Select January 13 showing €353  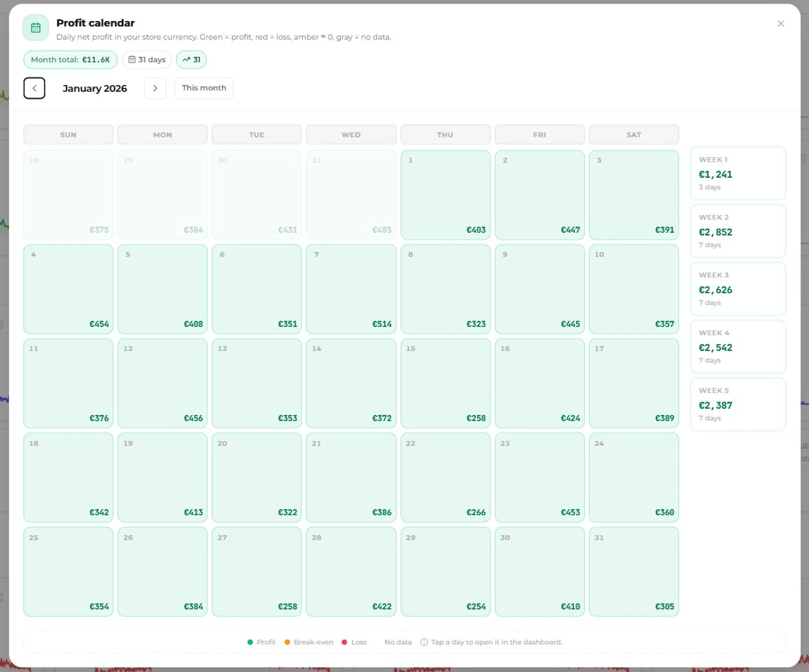click(256, 383)
